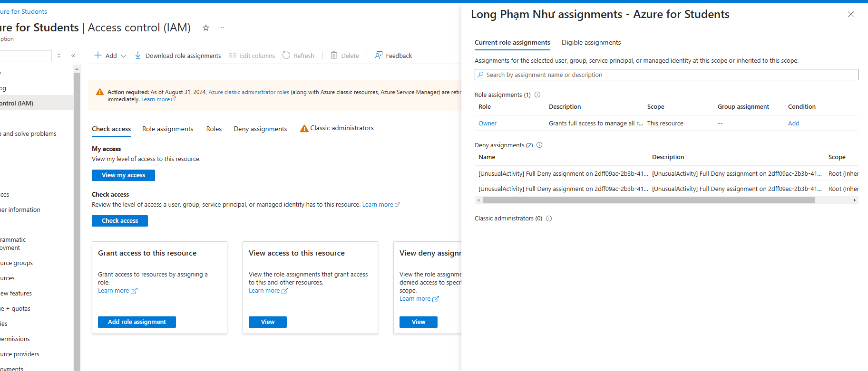Click View in View access card
Screen dimensions: 868x371
coord(268,322)
